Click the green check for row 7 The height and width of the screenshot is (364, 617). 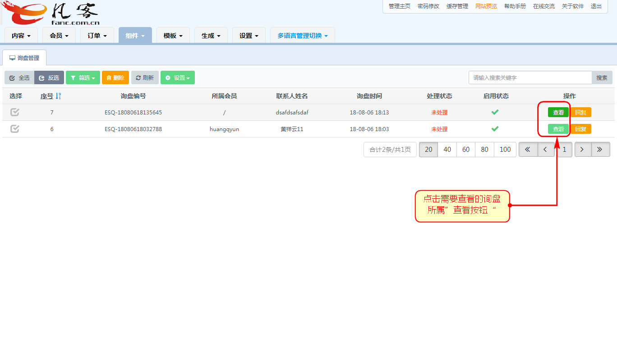tap(495, 112)
